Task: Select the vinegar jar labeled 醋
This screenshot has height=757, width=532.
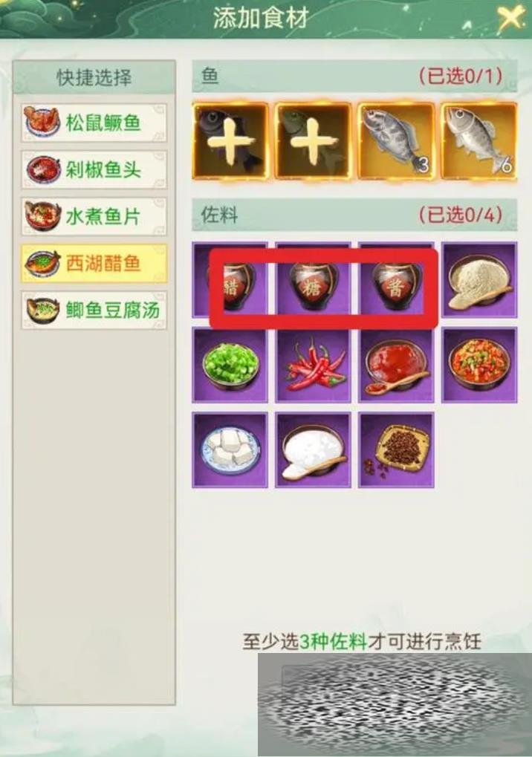Action: pos(230,280)
